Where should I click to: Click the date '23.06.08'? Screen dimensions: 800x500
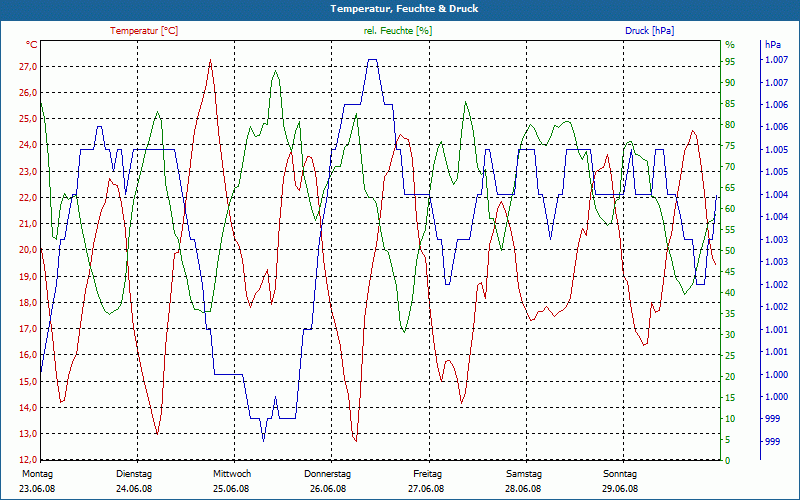coord(37,489)
